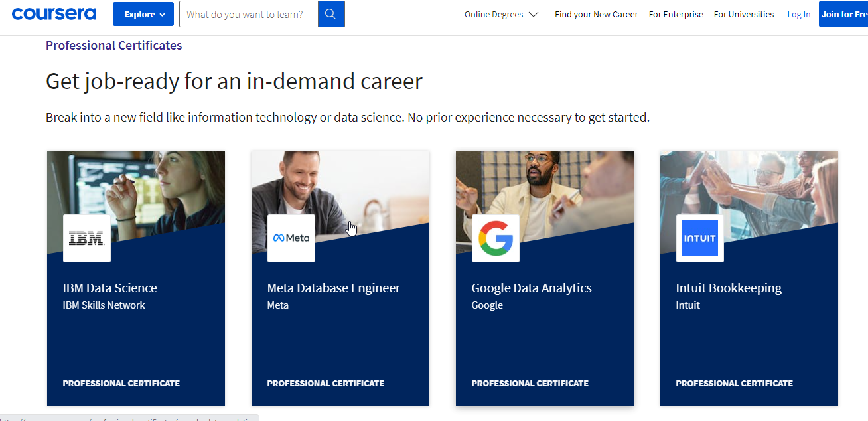Open the IBM Data Science title
The image size is (868, 421).
click(x=110, y=288)
